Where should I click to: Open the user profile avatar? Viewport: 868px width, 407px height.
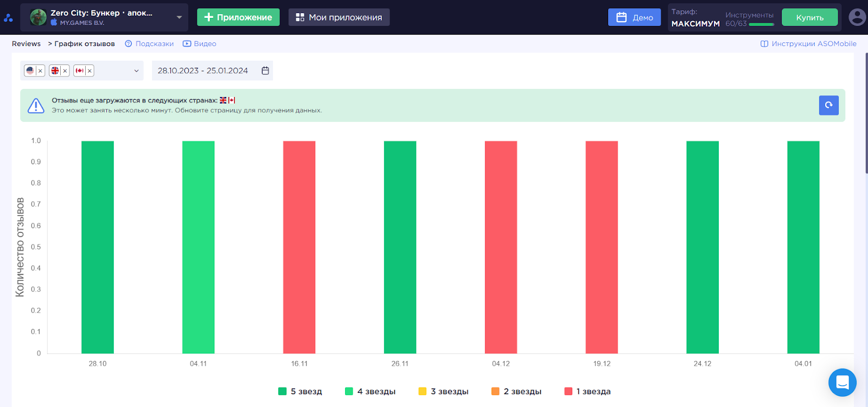tap(857, 17)
